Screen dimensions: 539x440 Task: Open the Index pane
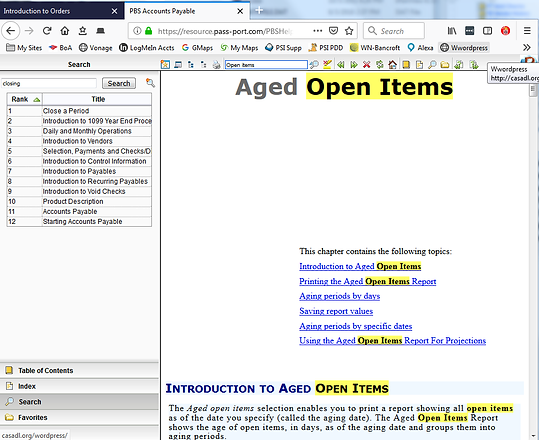79,386
